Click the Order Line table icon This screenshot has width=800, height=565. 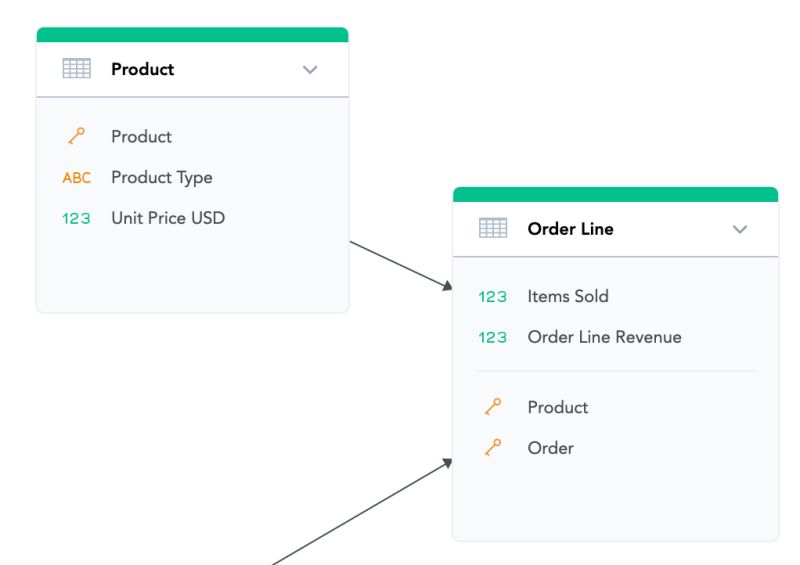pyautogui.click(x=493, y=229)
